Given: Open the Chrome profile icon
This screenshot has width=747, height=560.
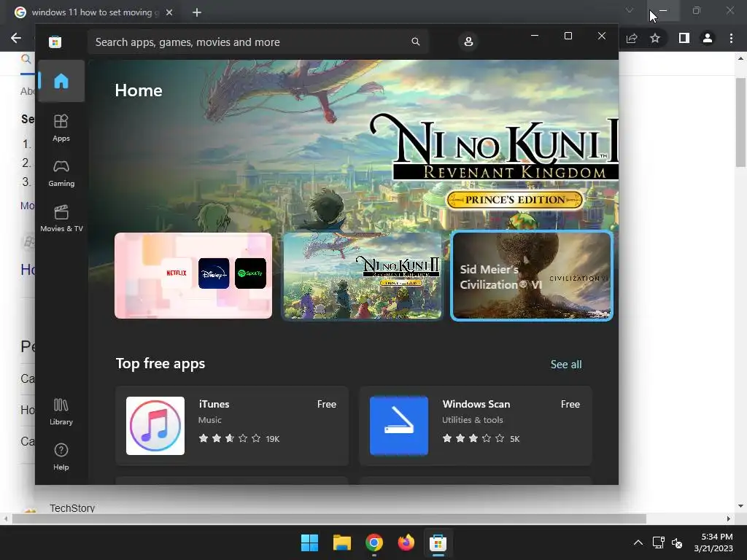Looking at the screenshot, I should (708, 38).
